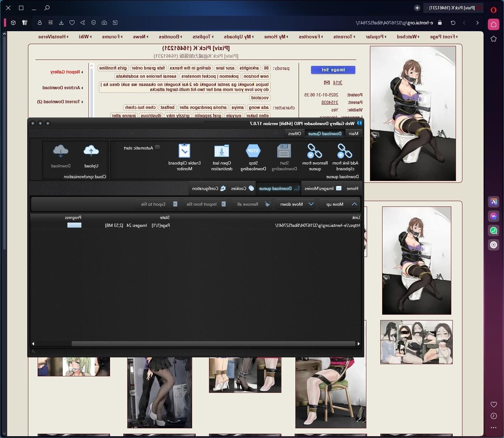Image resolution: width=504 pixels, height=438 pixels.
Task: Open WhatsApp in Opera sidebar
Action: (494, 230)
